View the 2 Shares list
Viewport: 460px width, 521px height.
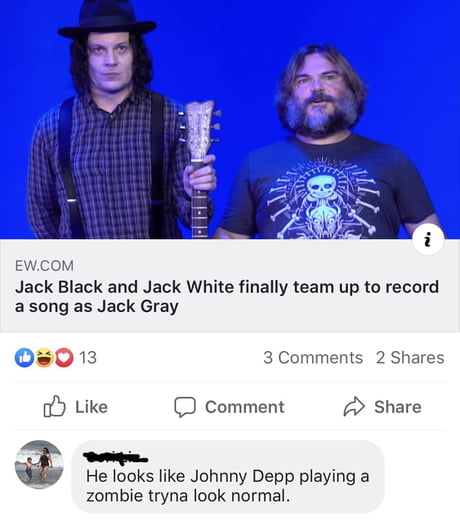410,358
